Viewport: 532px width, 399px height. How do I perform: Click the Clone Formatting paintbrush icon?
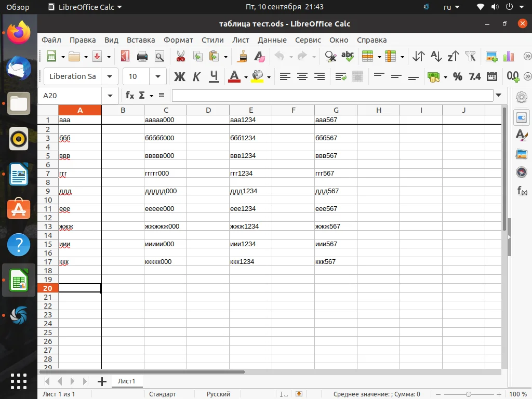[242, 56]
